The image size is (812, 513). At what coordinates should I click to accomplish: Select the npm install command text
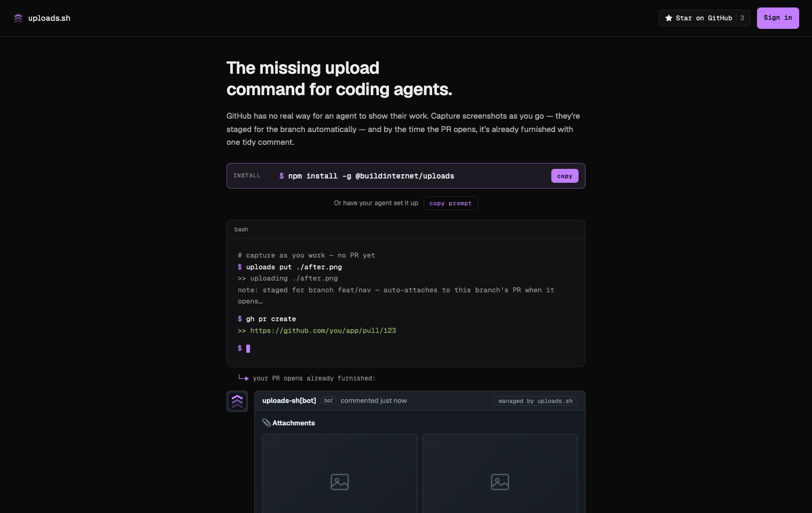tap(371, 176)
